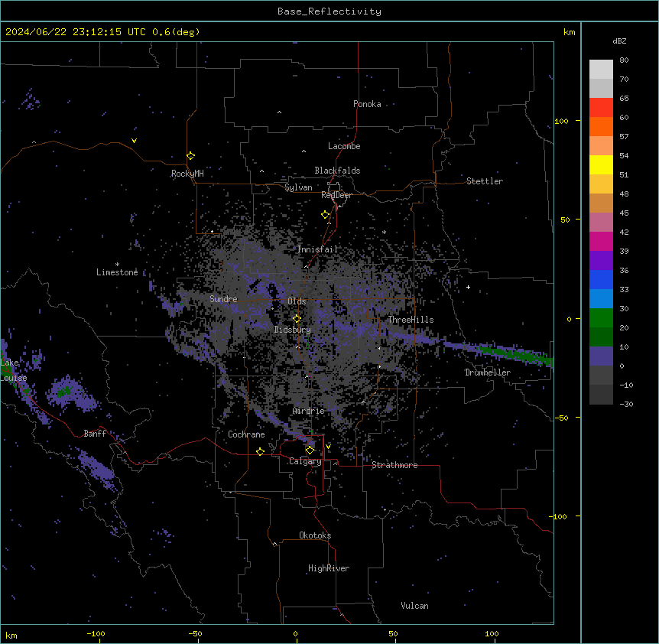Click the Calgary city label

[305, 461]
